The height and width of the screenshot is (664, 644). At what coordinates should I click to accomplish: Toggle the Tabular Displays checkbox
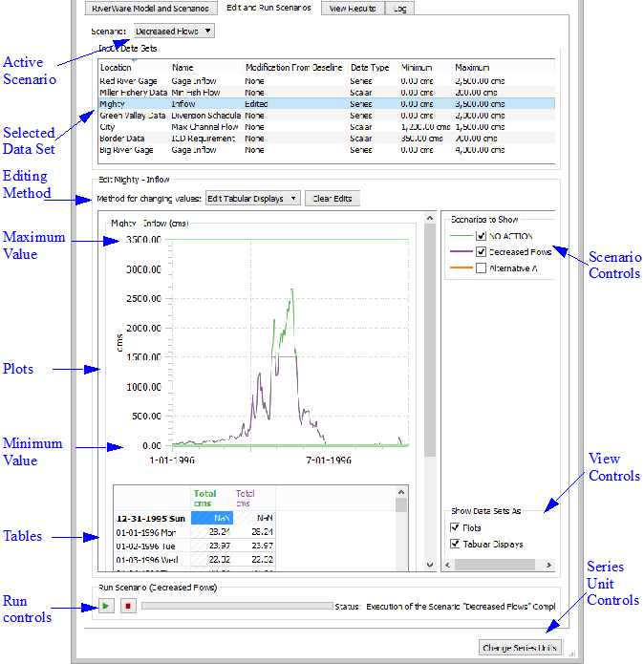(x=455, y=544)
